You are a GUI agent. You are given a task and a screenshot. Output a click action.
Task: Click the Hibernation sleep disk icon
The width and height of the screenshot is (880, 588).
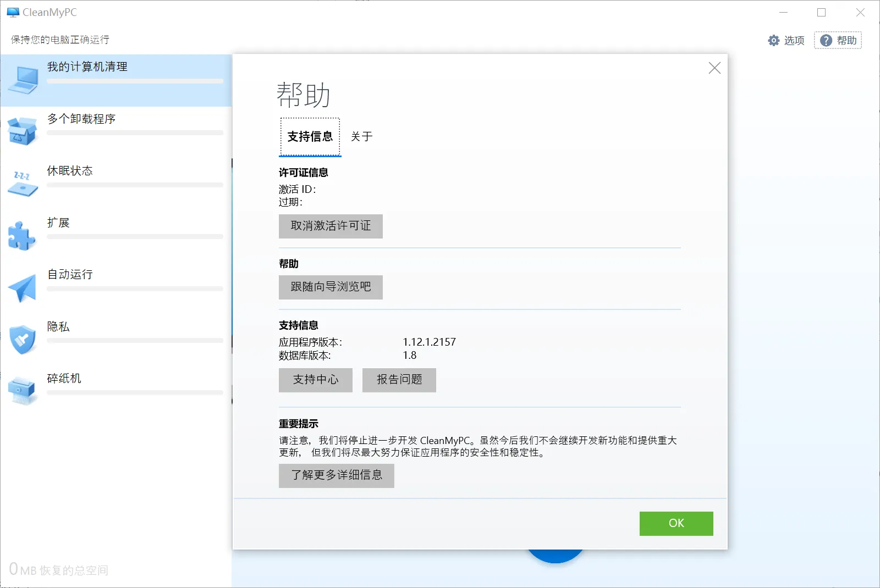[x=23, y=184]
